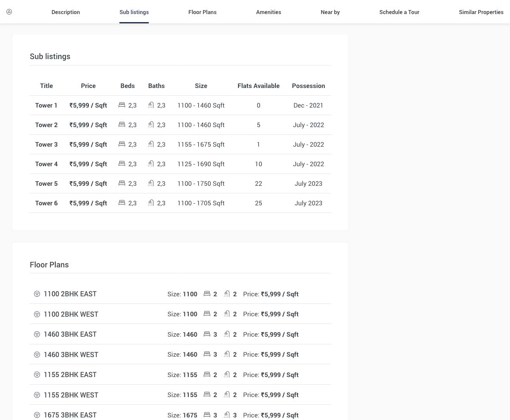Viewport: 510px width, 420px height.
Task: Click the bath shower icon in Tower 4 row
Action: click(151, 164)
